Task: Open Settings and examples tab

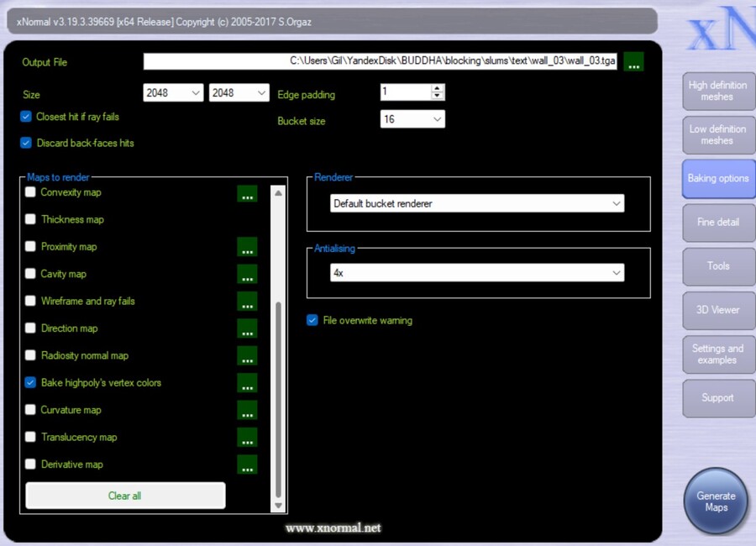Action: (x=718, y=354)
